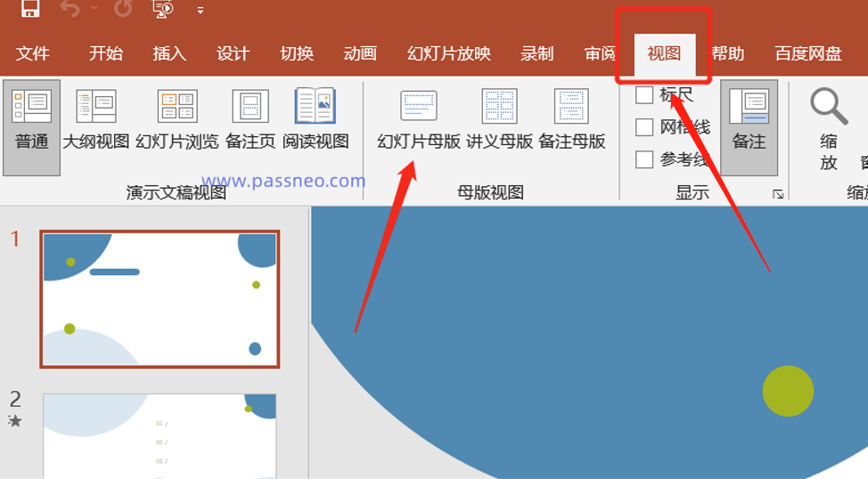
Task: Click the green circle on the slide
Action: [x=788, y=391]
